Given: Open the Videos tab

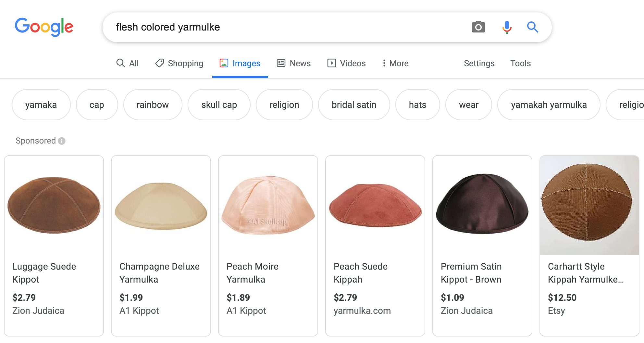Looking at the screenshot, I should [x=346, y=63].
